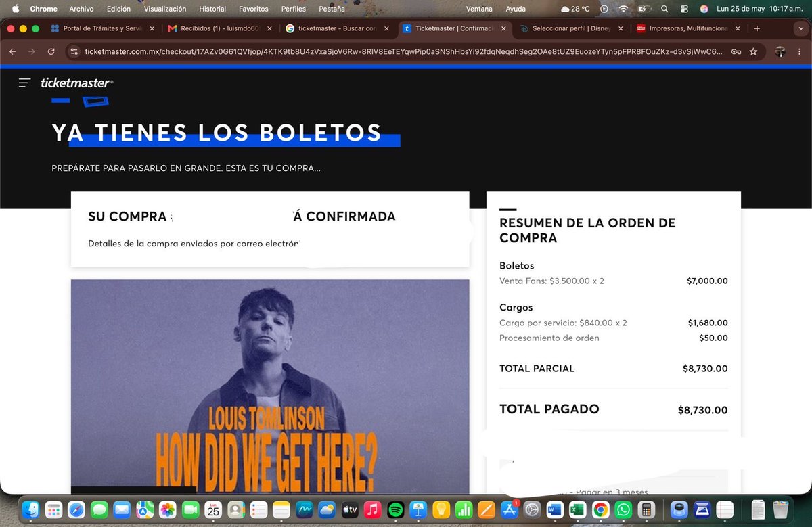Open Control Center in the menu bar
The width and height of the screenshot is (812, 527).
(x=684, y=9)
